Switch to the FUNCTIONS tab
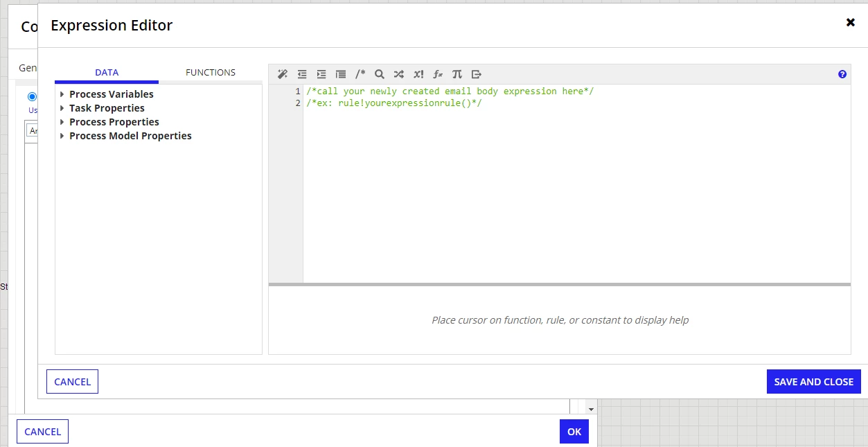This screenshot has width=868, height=447. tap(211, 73)
